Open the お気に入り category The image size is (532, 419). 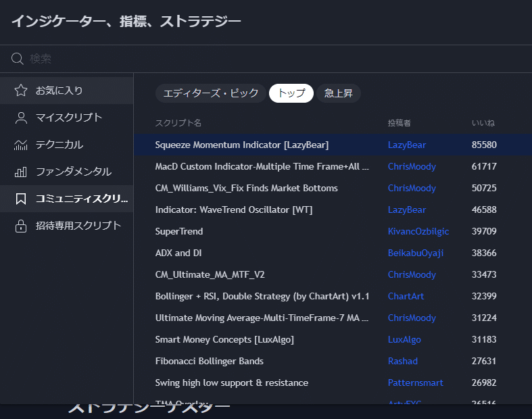click(66, 91)
